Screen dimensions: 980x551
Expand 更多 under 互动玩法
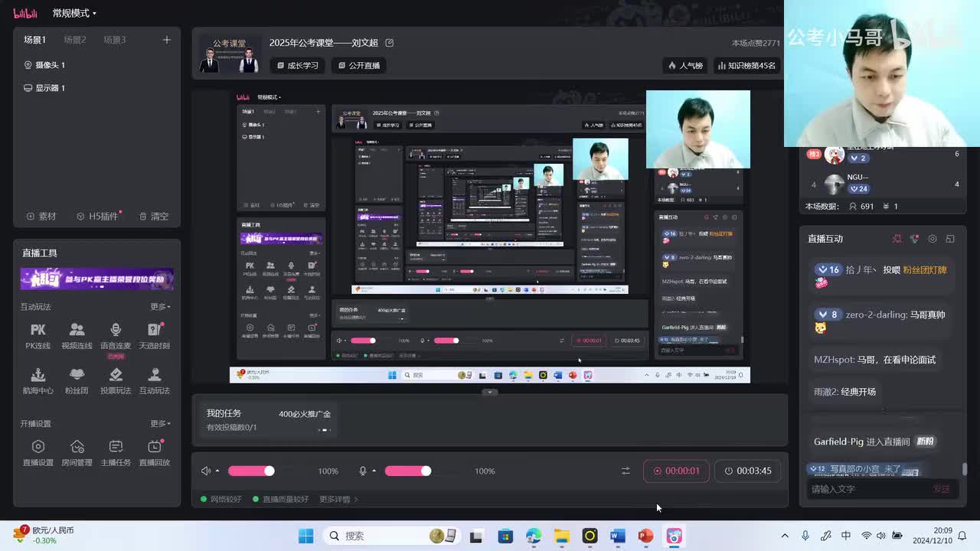[x=160, y=307]
